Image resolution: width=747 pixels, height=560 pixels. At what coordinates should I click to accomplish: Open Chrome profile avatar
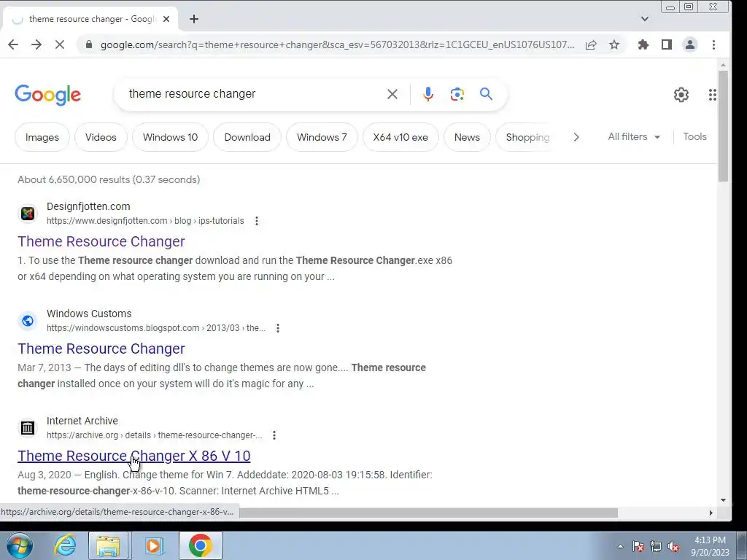(690, 44)
